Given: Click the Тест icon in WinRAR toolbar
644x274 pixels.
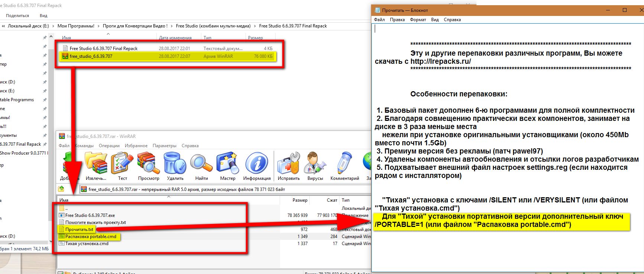Looking at the screenshot, I should click(x=122, y=166).
